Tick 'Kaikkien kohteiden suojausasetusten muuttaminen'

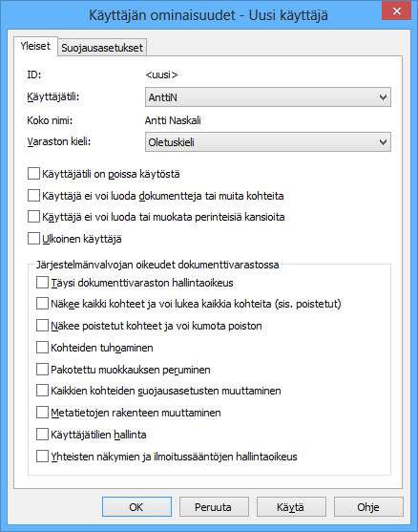tap(42, 391)
